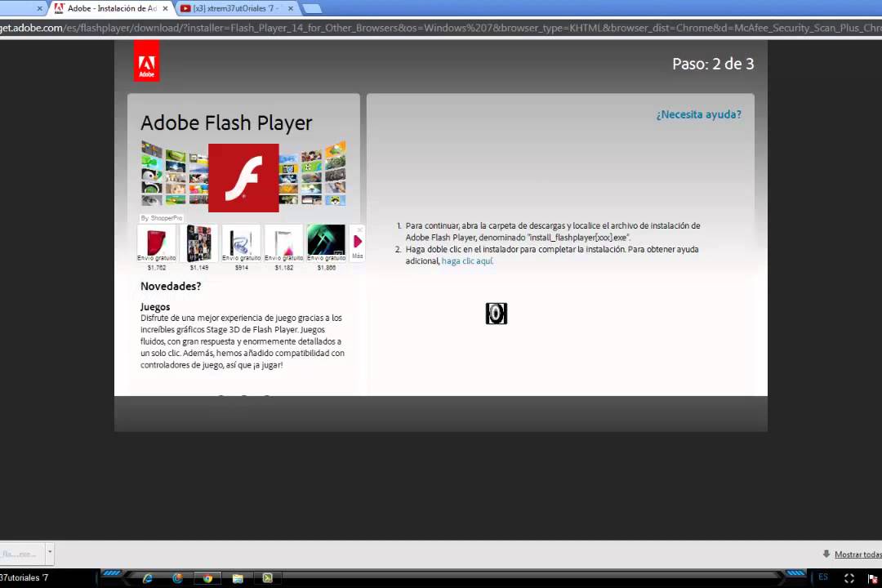Click the ES language indicator

[823, 577]
